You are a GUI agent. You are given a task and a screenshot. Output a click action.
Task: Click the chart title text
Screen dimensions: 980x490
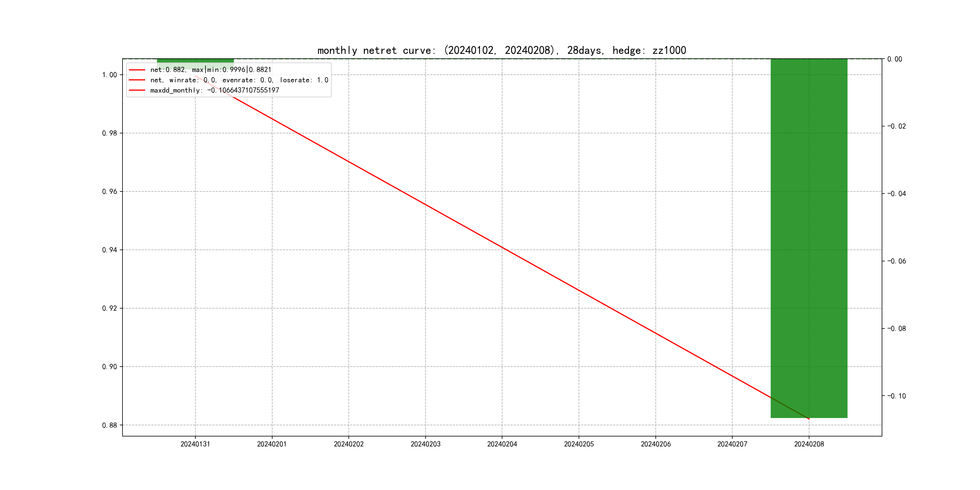[501, 50]
